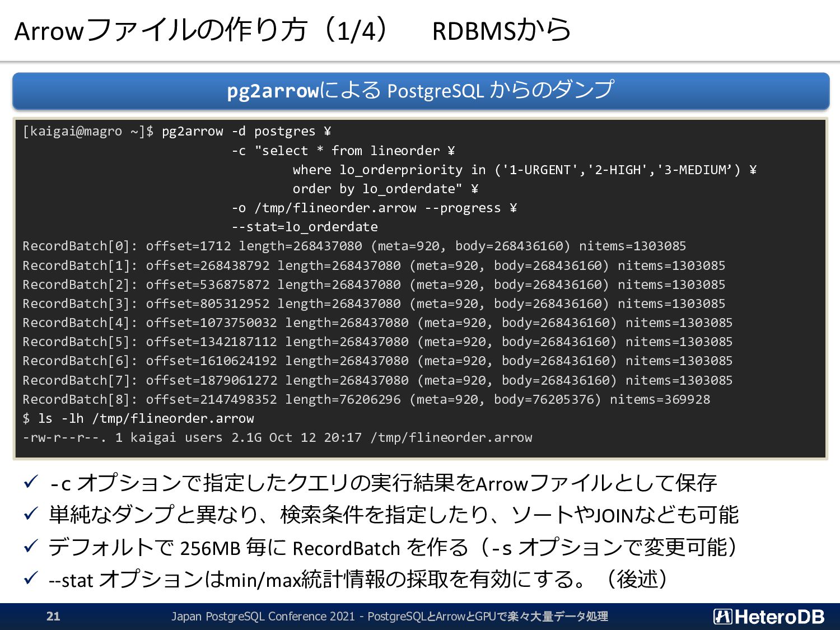Click the RecordBatch[1] output line

374,265
